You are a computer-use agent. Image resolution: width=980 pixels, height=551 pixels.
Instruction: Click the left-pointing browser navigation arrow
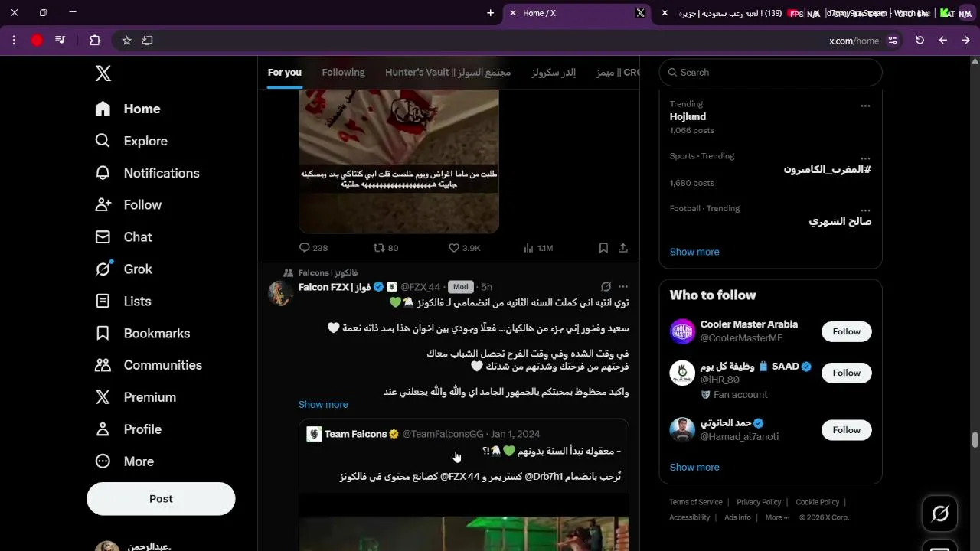943,41
